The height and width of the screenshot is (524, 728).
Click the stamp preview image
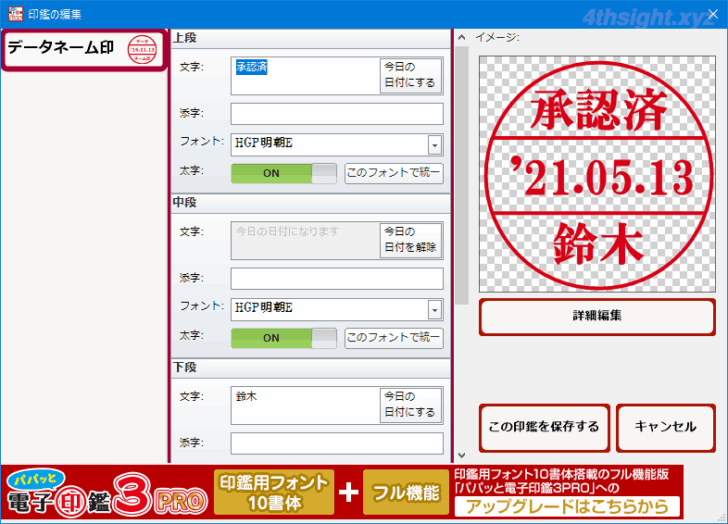(597, 174)
